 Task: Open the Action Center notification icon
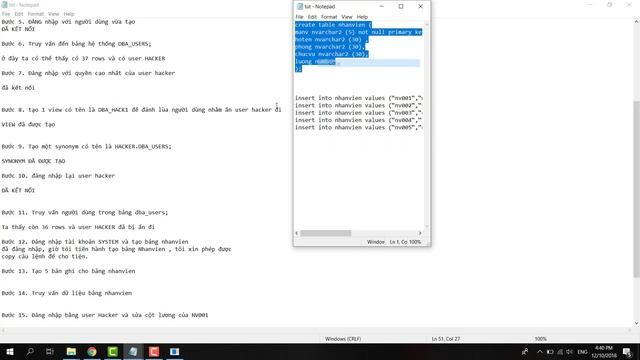click(627, 351)
